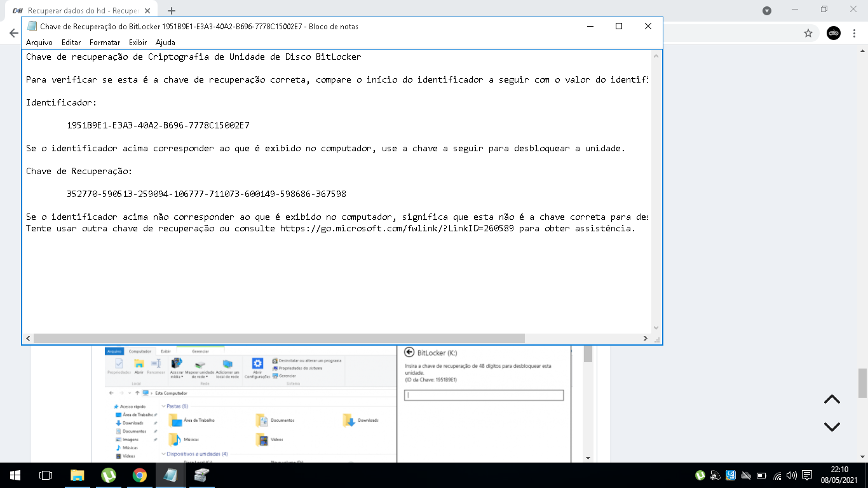Open the Arquivo menu in Notepad

pos(39,43)
